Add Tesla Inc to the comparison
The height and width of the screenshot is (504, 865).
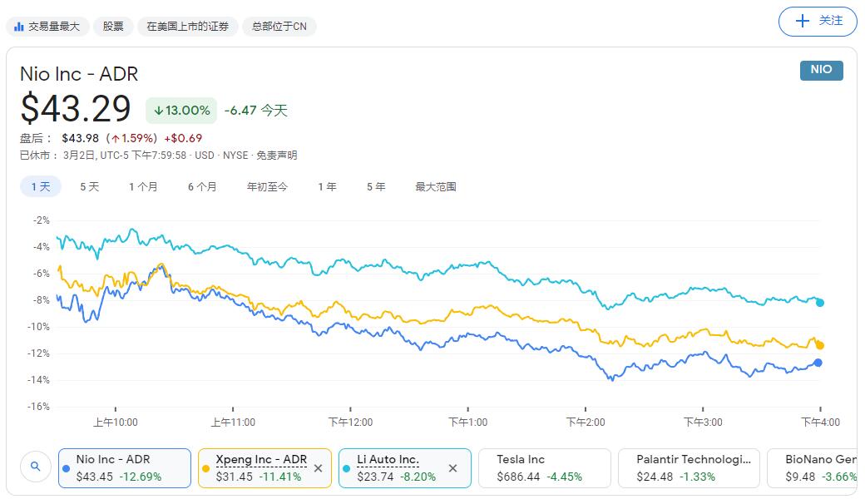click(x=545, y=468)
